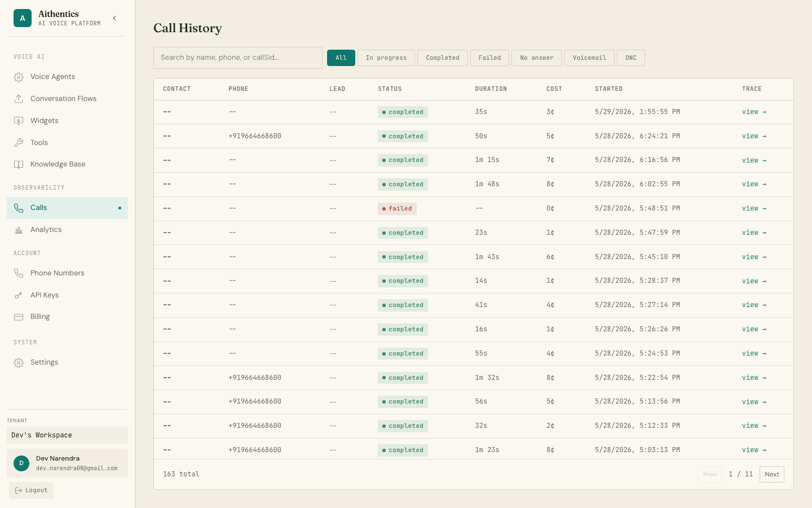Image resolution: width=812 pixels, height=508 pixels.
Task: Open Widgets monitor icon
Action: (x=19, y=121)
